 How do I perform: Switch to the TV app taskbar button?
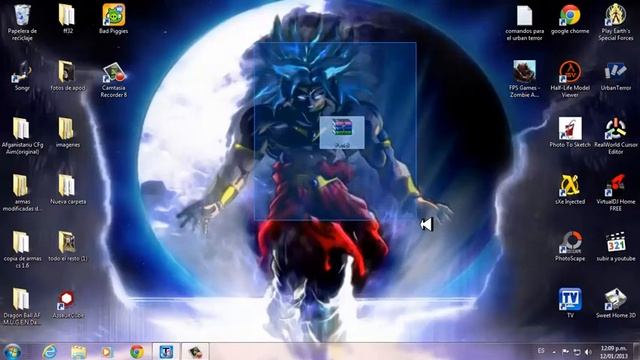click(166, 351)
